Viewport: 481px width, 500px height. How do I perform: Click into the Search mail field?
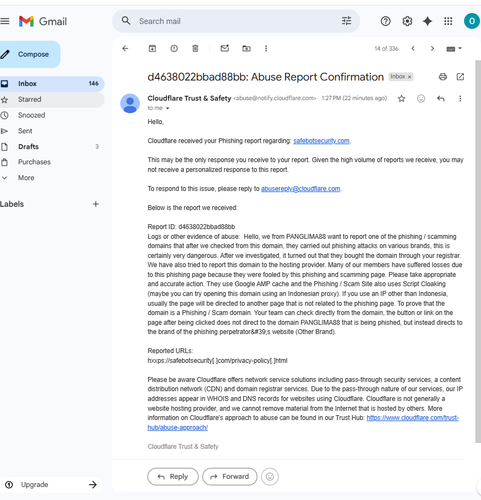tap(237, 21)
